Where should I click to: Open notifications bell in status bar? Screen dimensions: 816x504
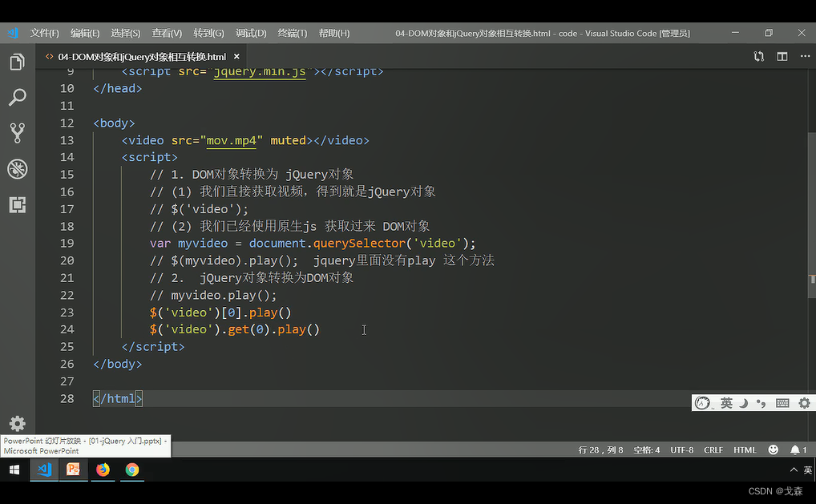click(798, 450)
